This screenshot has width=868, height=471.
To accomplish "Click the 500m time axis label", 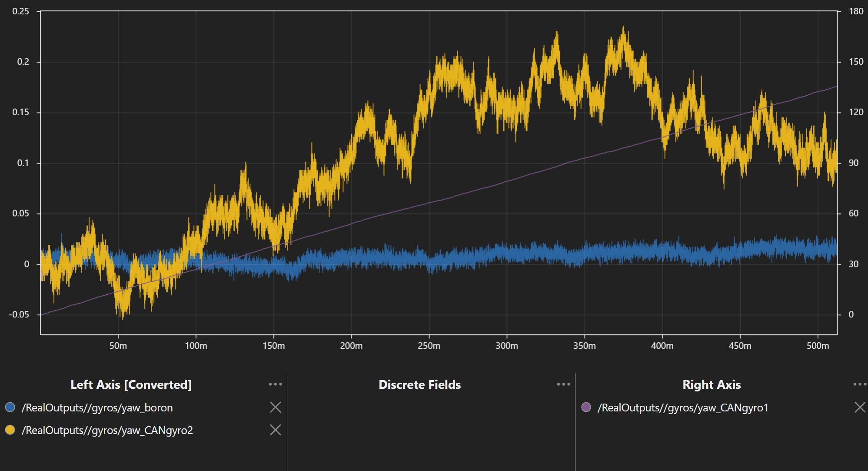I will (x=817, y=346).
